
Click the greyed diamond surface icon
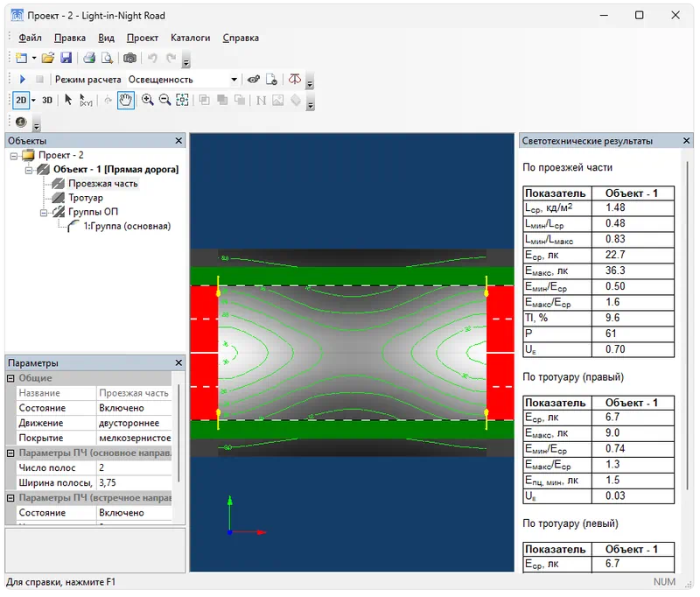coord(296,100)
